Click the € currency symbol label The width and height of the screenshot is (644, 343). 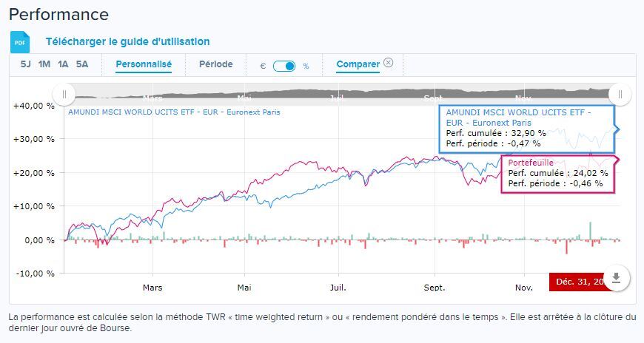[263, 66]
